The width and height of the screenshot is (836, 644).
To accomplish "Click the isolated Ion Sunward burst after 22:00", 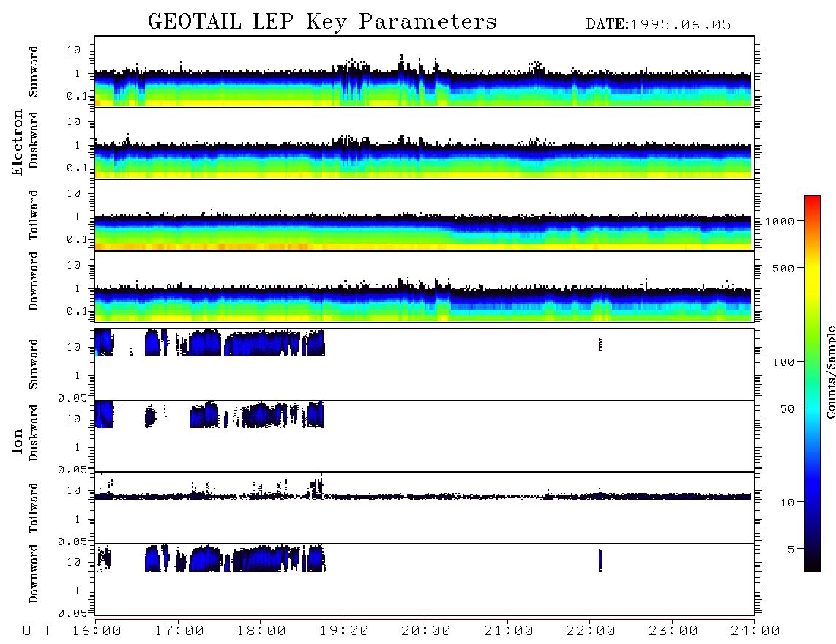I will point(600,344).
